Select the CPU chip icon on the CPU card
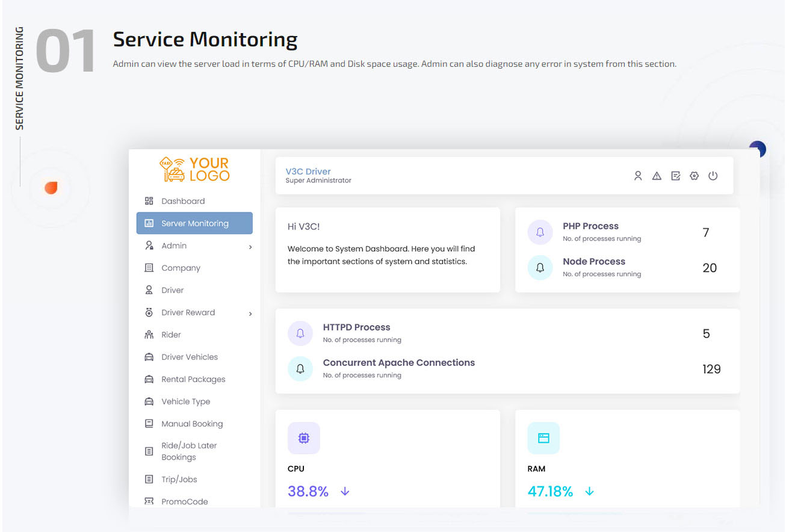The image size is (789, 532). (304, 438)
